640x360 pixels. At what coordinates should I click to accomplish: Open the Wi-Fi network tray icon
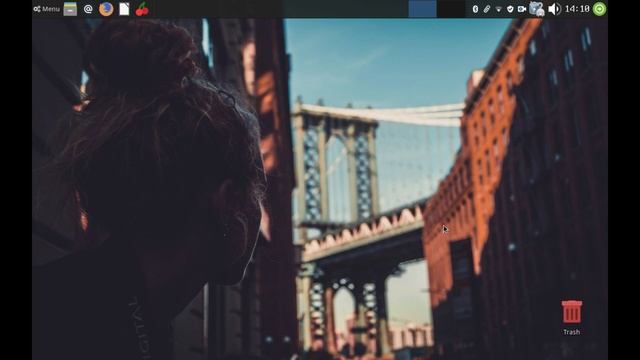pos(498,9)
